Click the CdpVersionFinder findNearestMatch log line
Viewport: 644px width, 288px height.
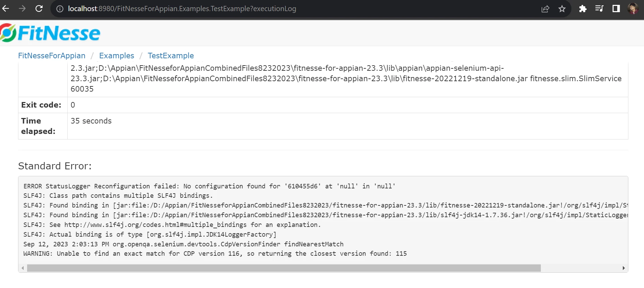(x=183, y=244)
